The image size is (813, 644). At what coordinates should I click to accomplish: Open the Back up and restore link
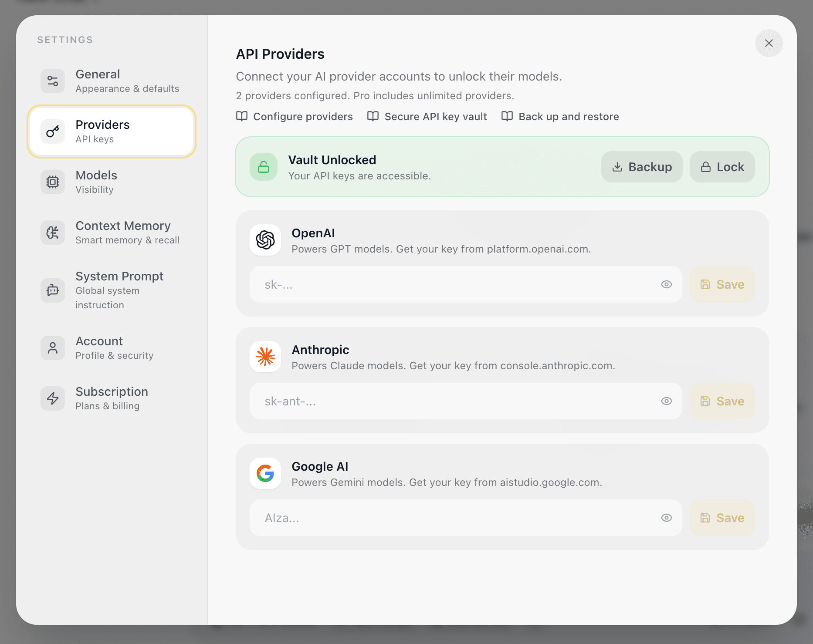click(x=560, y=116)
